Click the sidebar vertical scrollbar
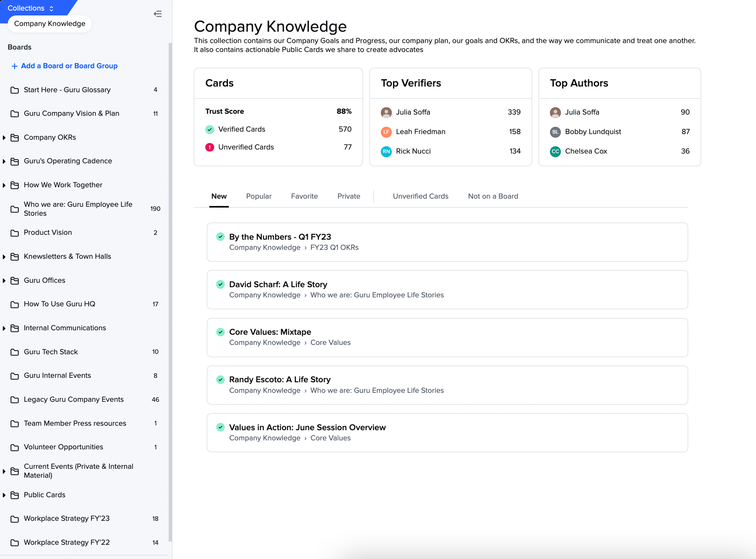 click(170, 292)
